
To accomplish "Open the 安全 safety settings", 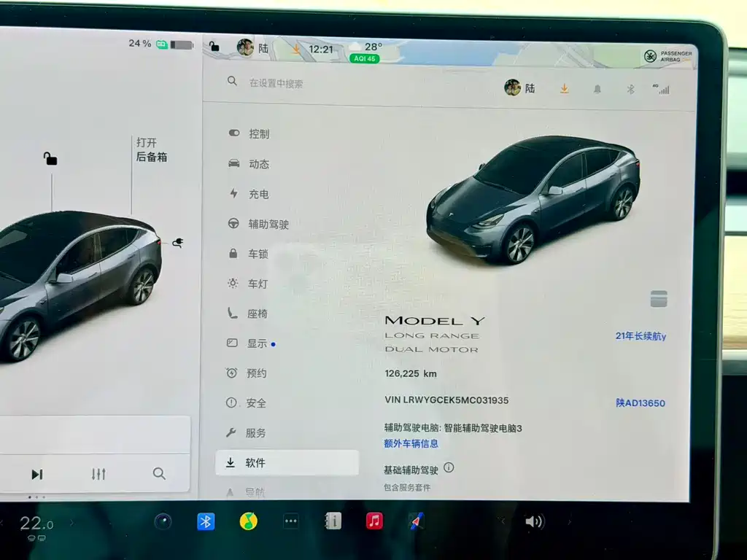I will coord(246,402).
